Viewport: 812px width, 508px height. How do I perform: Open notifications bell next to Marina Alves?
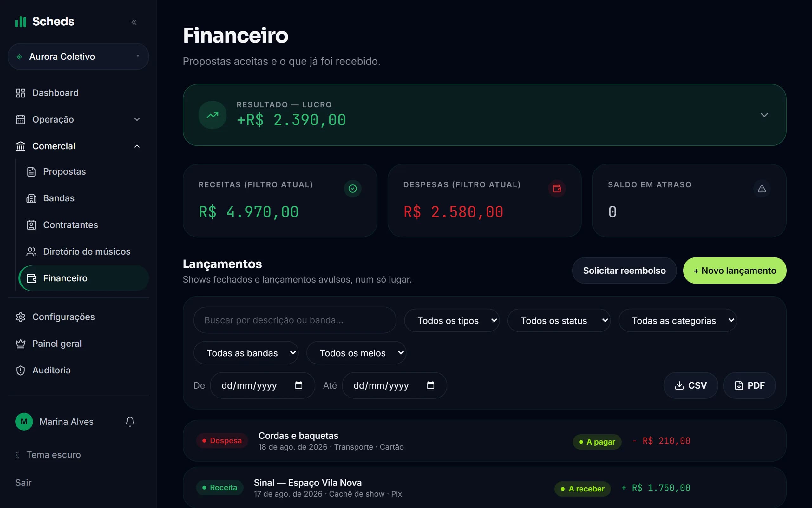coord(130,421)
